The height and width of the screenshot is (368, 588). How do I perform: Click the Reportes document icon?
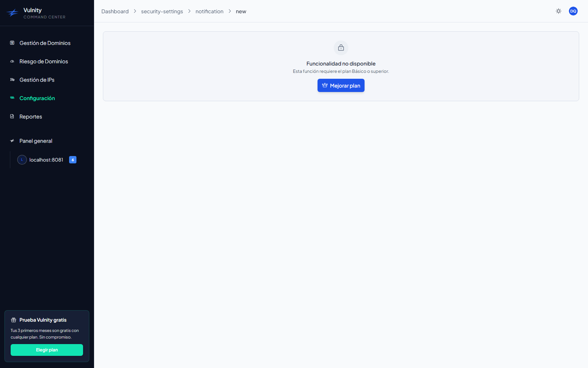pos(12,116)
